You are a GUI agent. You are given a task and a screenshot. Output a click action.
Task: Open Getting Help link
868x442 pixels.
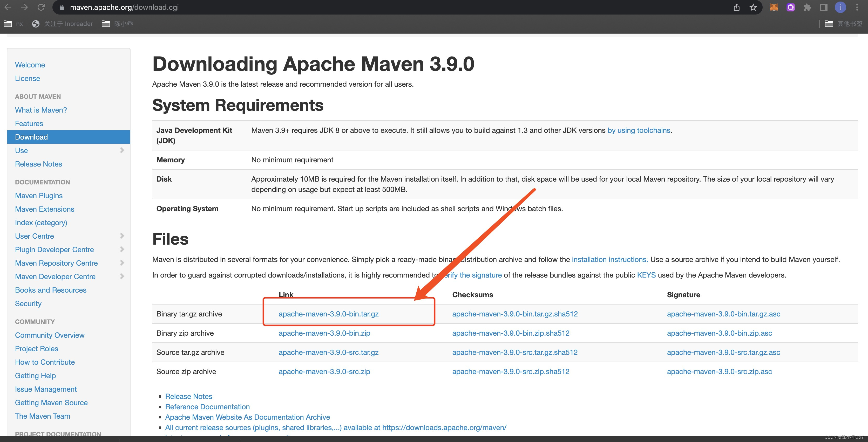pos(35,376)
